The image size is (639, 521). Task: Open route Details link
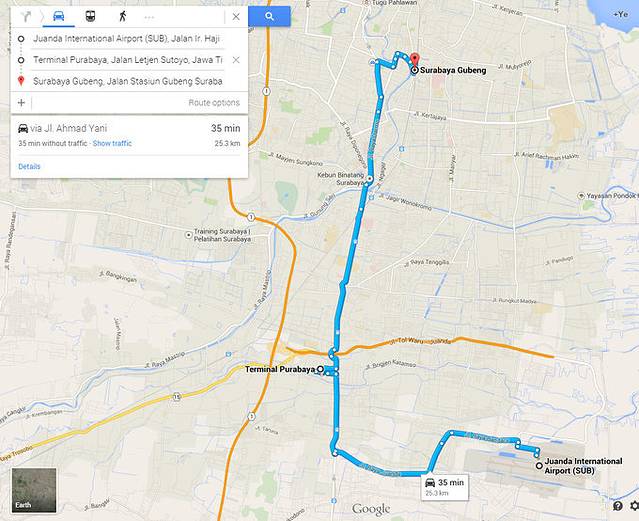(x=29, y=166)
